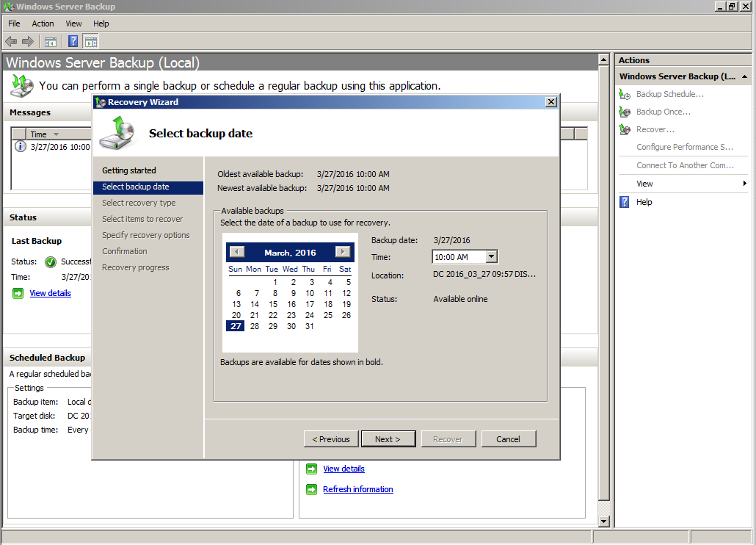Click the Windows Server Backup title bar icon
The height and width of the screenshot is (545, 756).
tap(8, 7)
